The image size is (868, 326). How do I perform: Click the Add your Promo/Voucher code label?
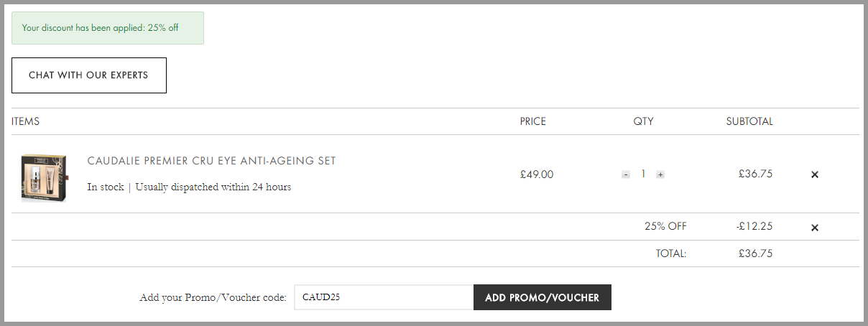tap(213, 297)
